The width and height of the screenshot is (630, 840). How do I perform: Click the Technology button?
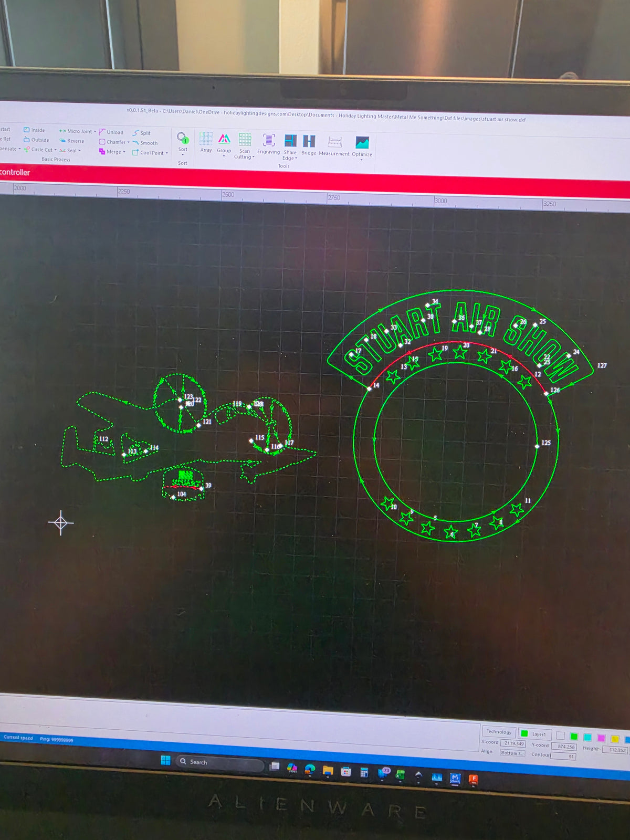pyautogui.click(x=498, y=731)
